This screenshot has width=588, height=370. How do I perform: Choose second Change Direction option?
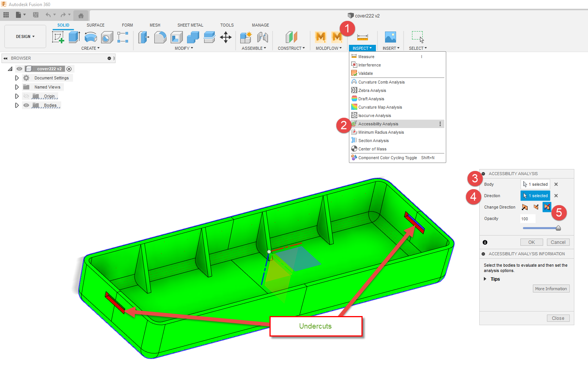pyautogui.click(x=536, y=207)
